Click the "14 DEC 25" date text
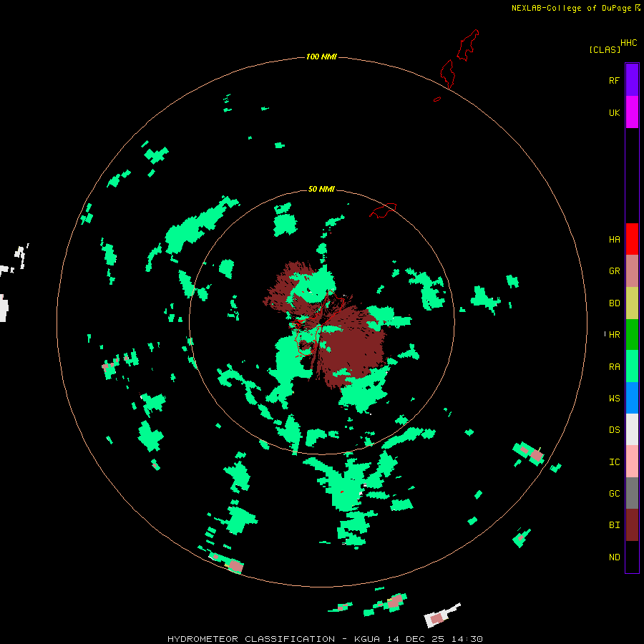 [x=416, y=639]
